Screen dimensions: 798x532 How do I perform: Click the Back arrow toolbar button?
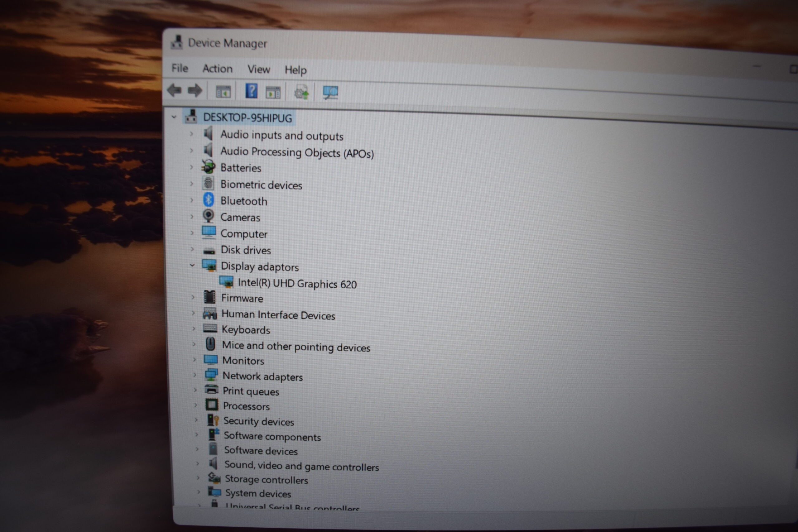coord(175,90)
